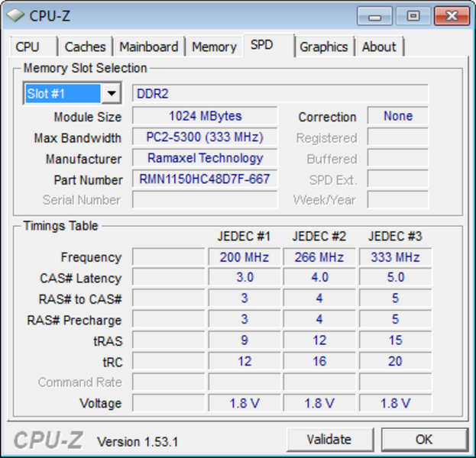Expand the Slot #1 dropdown arrow

pos(112,93)
